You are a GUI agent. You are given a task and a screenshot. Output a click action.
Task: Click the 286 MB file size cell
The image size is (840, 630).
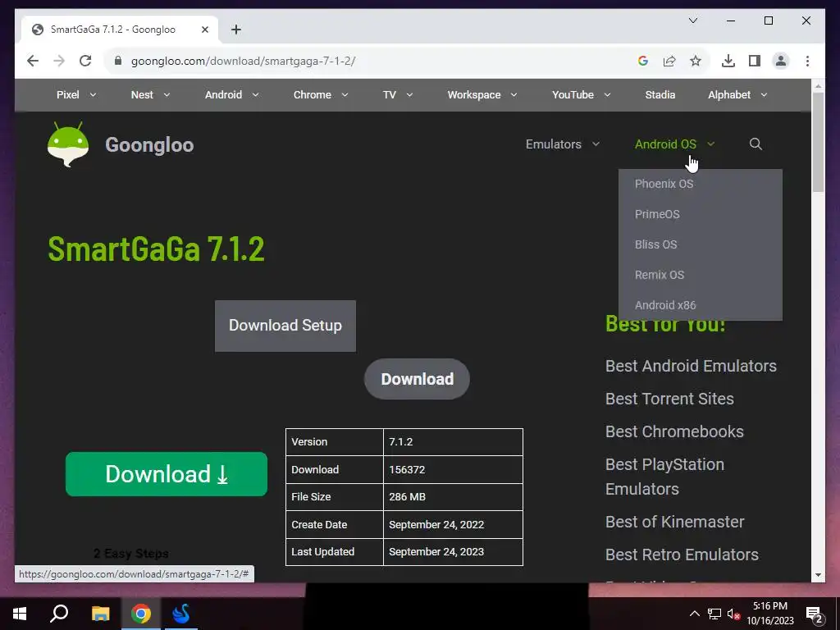(453, 496)
